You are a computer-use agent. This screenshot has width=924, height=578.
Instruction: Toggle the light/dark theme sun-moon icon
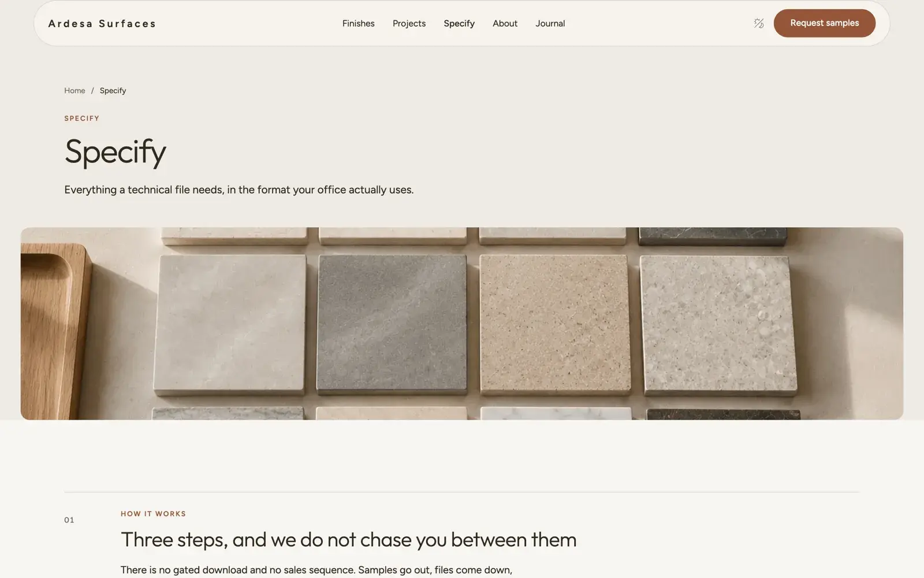[x=759, y=23]
